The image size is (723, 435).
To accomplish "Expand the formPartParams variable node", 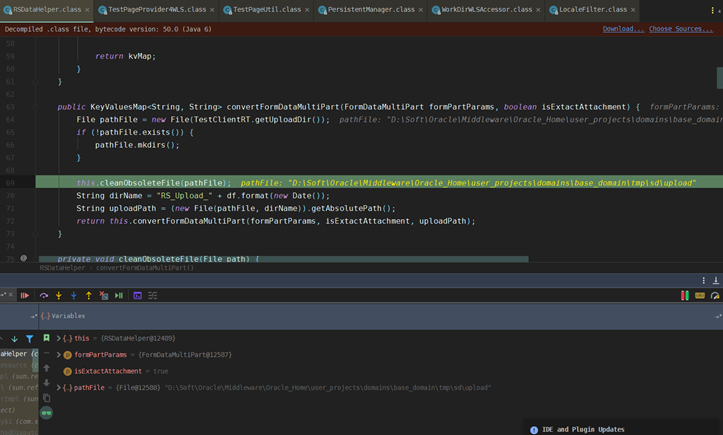I will click(59, 355).
